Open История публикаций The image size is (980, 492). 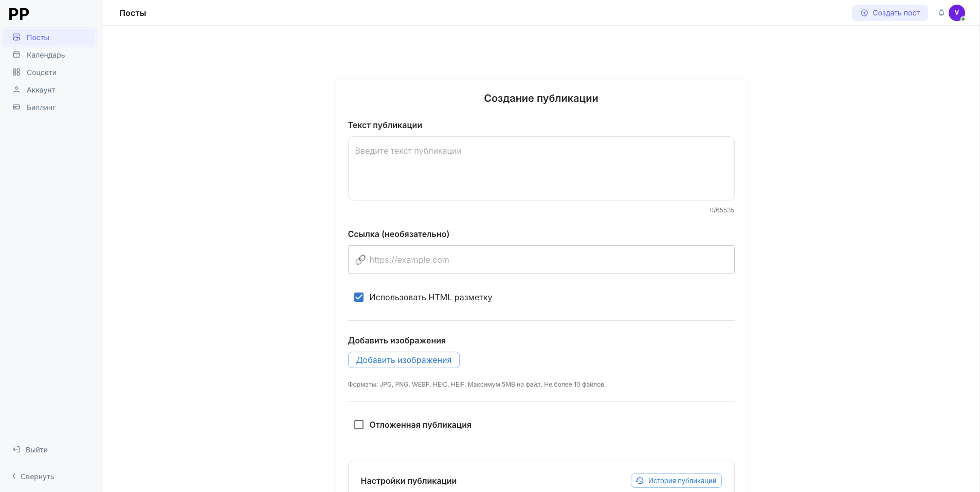pyautogui.click(x=676, y=481)
